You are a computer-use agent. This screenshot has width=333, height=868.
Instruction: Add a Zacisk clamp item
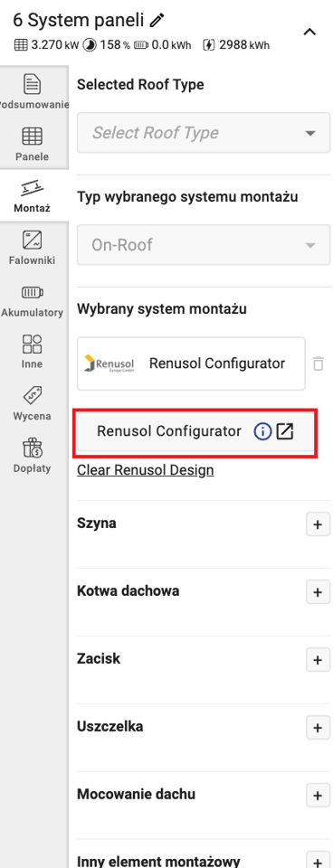pyautogui.click(x=318, y=660)
